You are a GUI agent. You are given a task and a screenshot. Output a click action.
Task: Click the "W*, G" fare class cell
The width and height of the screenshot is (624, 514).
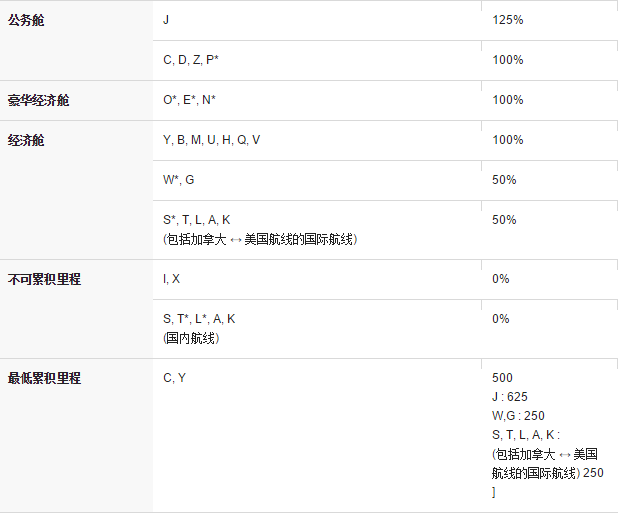[179, 180]
